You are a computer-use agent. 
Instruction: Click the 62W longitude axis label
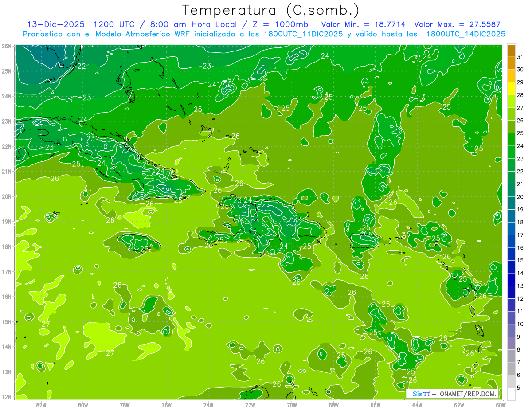459,405
